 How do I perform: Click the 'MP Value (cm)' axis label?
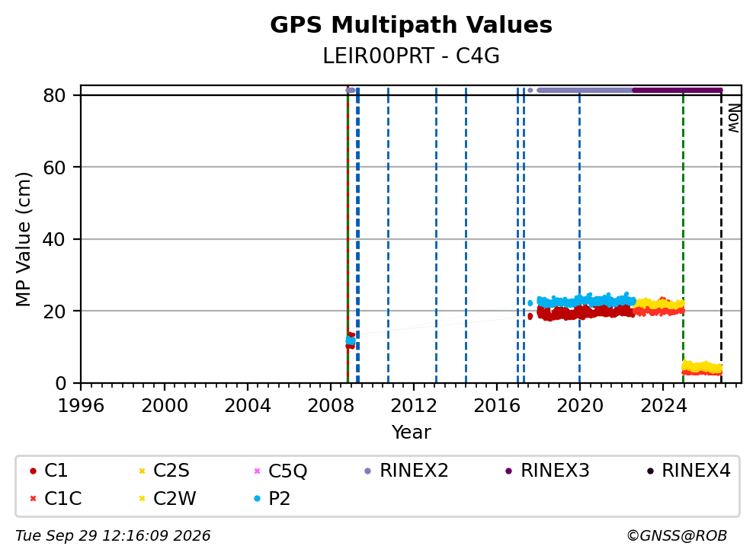coord(23,239)
